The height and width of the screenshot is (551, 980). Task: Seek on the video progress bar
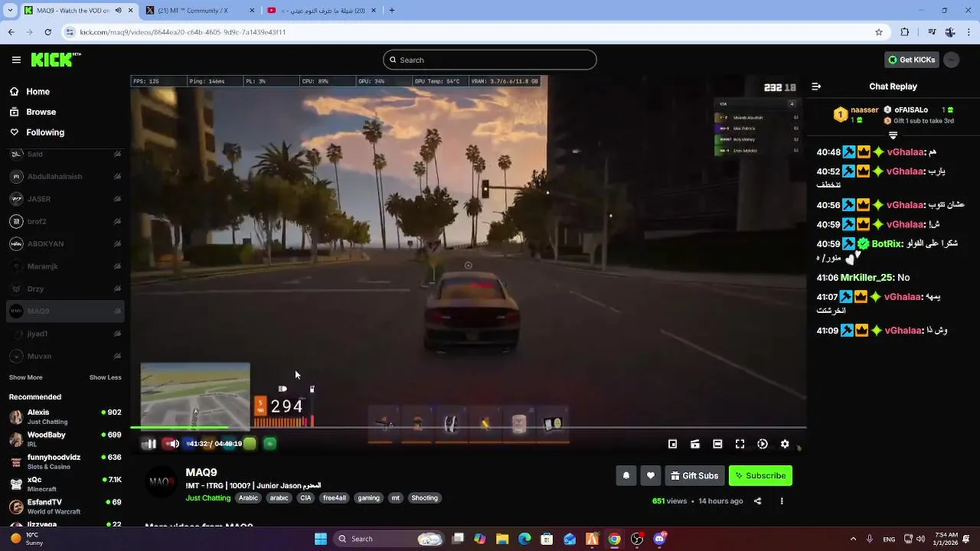click(x=468, y=427)
